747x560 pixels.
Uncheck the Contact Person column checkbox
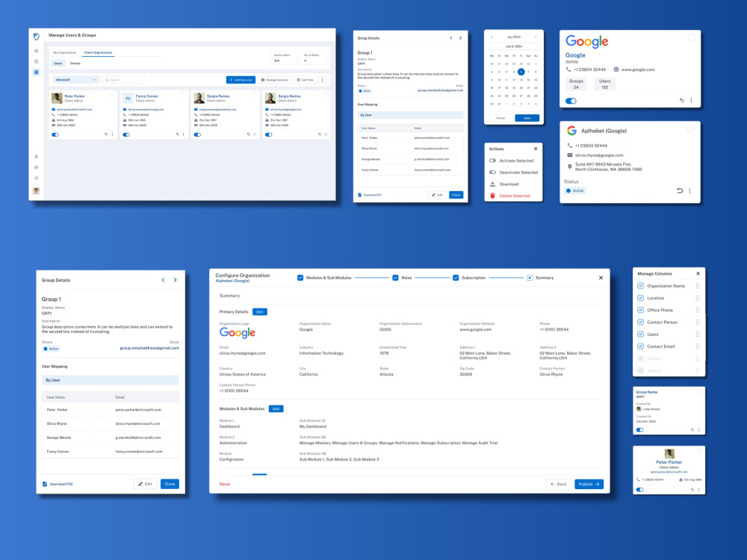click(x=640, y=322)
